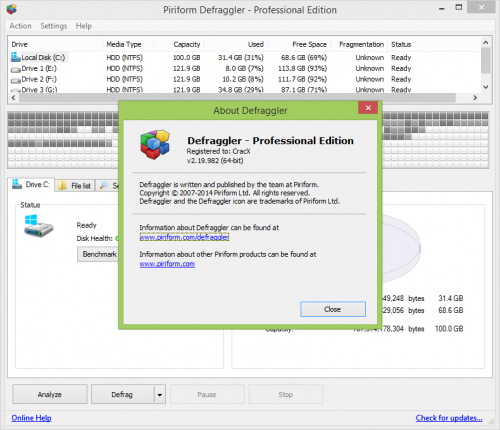
Task: Sort by the Drive column header
Action: click(55, 44)
